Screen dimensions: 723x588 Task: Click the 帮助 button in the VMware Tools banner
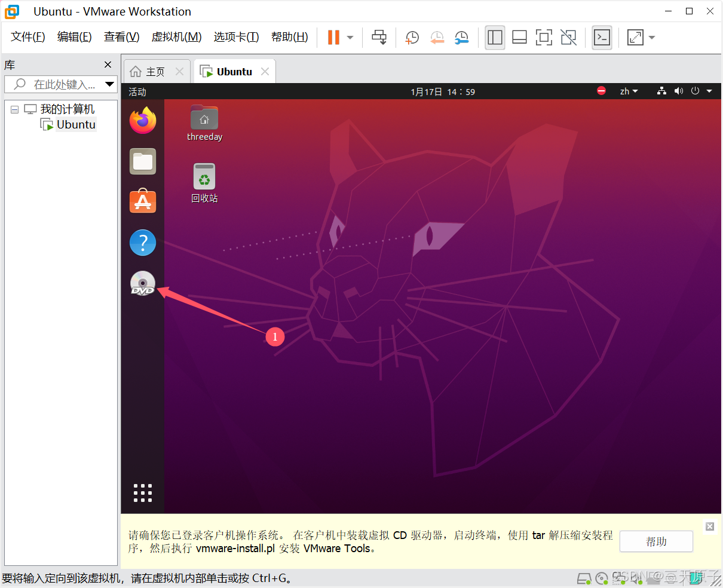(655, 541)
